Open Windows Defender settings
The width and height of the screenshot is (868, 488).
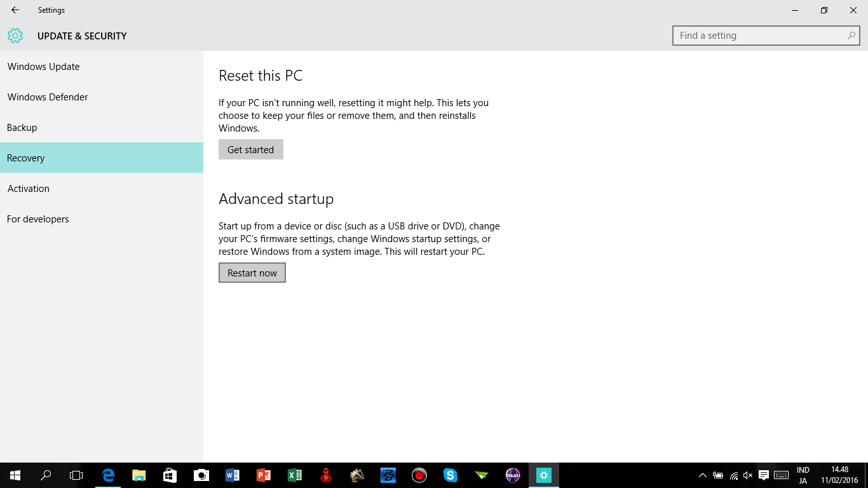pos(48,97)
